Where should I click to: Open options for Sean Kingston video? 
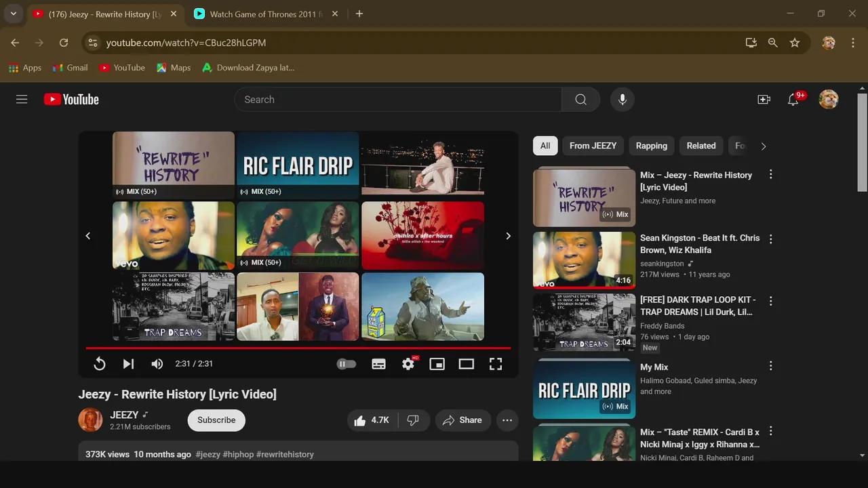point(770,239)
